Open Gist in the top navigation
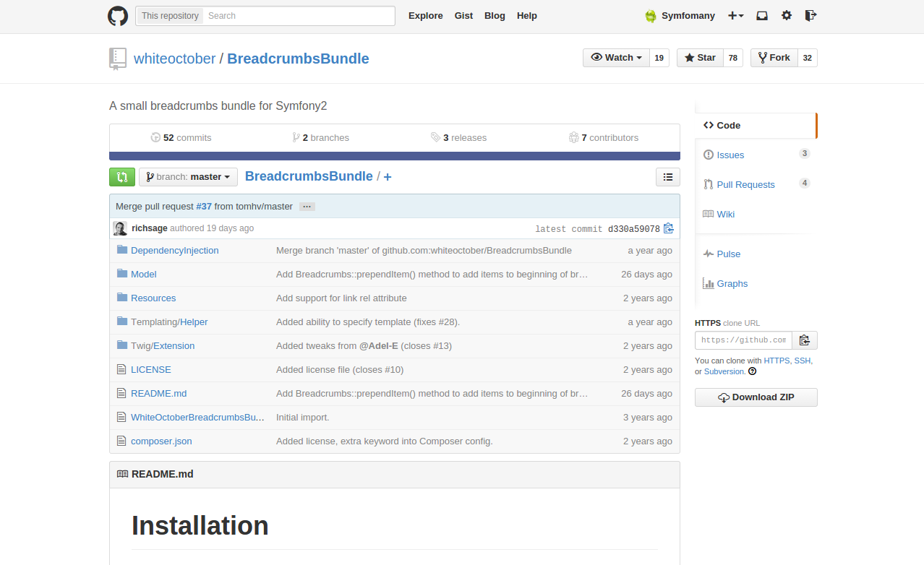This screenshot has height=565, width=924. point(464,16)
